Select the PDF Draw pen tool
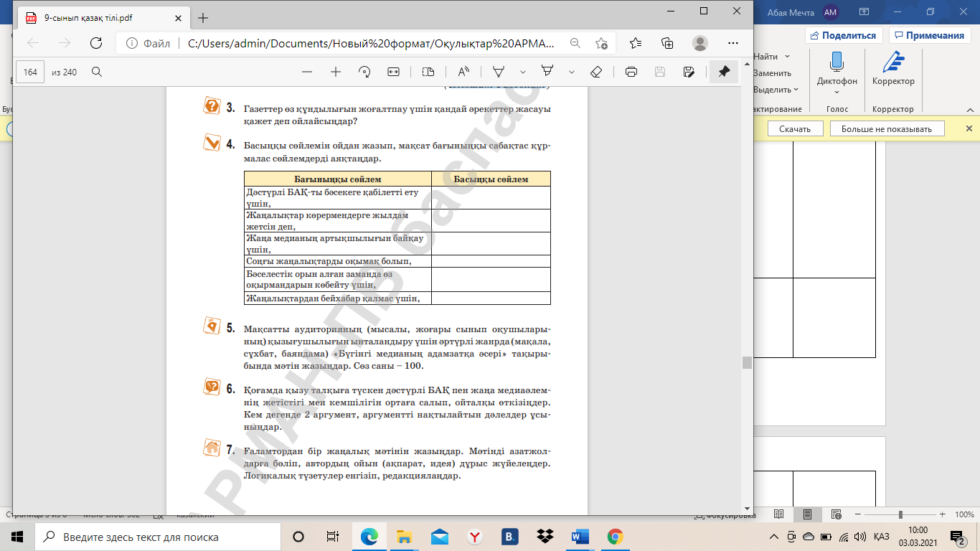This screenshot has width=980, height=551. pos(498,72)
